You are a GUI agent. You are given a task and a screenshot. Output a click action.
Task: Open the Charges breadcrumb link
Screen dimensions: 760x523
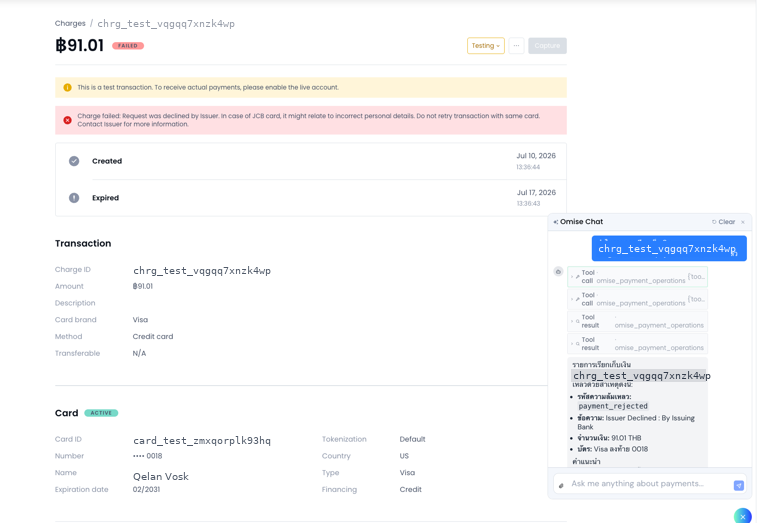click(x=70, y=23)
